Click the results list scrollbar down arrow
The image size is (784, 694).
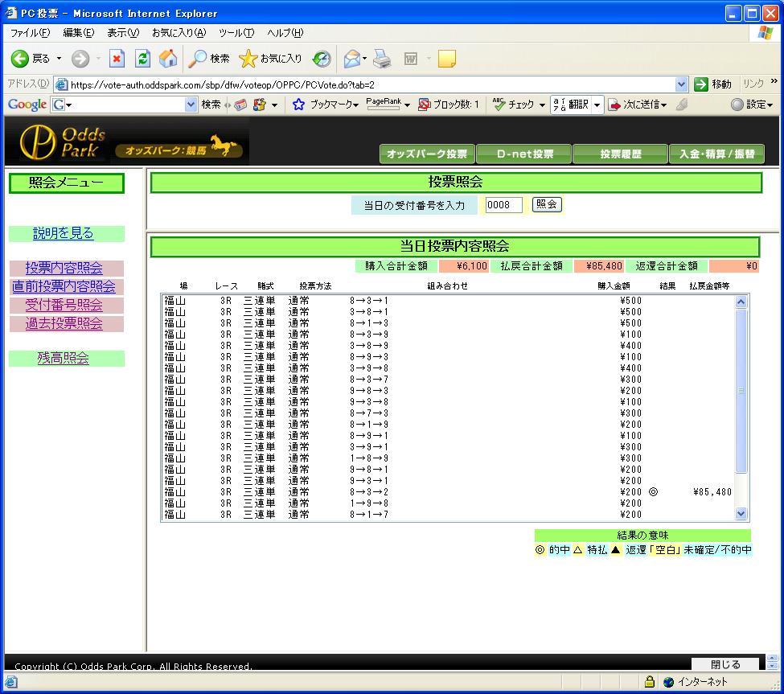click(x=741, y=514)
